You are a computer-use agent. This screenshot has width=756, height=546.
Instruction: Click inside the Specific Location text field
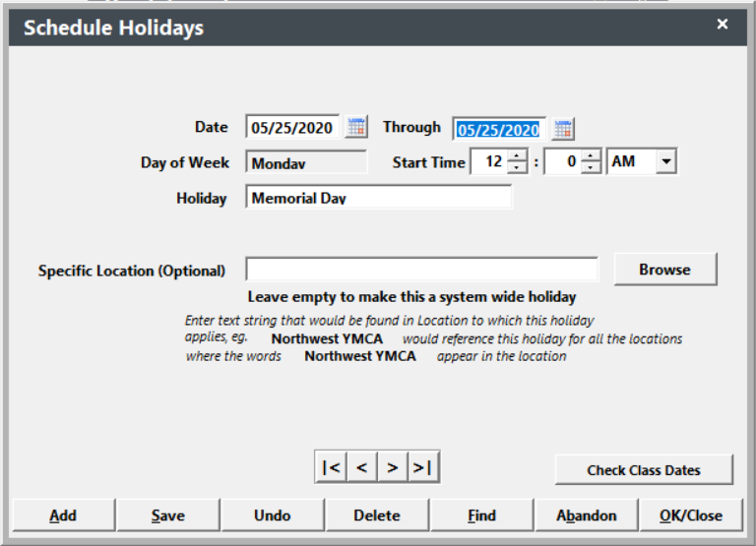(421, 270)
